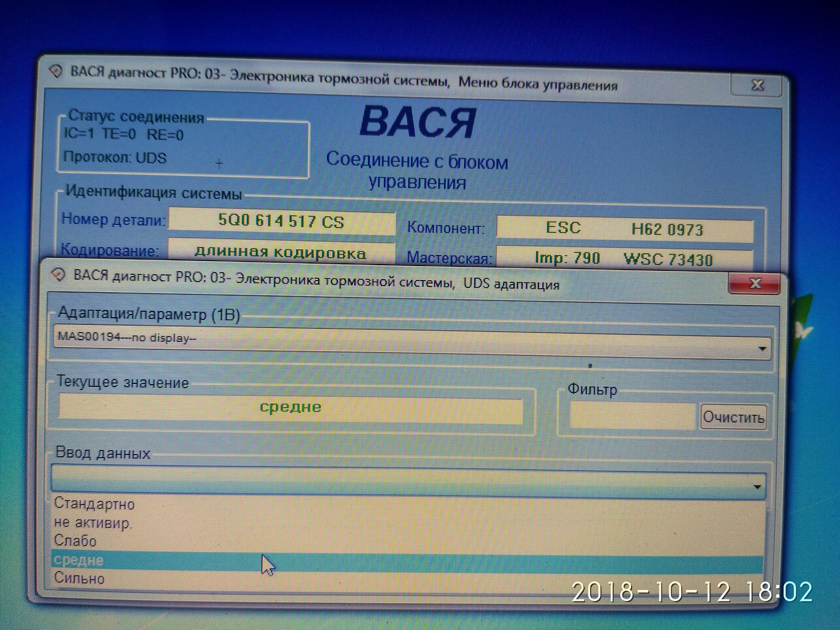This screenshot has height=630, width=840.
Task: Close the Меню блока управления window
Action: (757, 85)
